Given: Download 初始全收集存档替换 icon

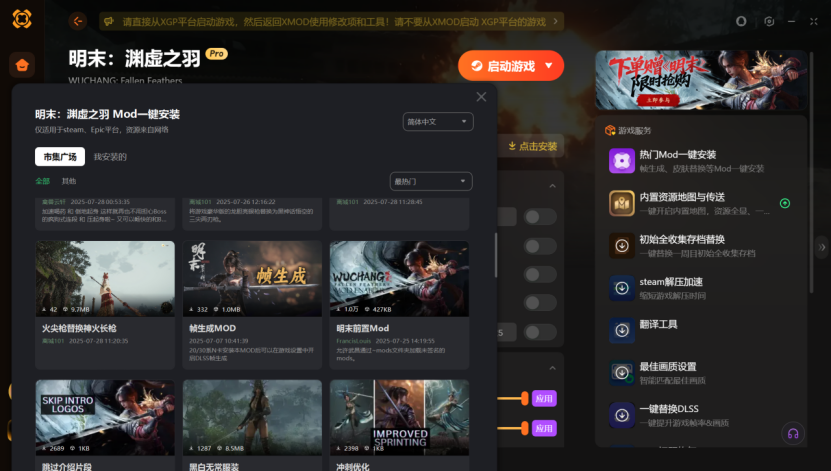Looking at the screenshot, I should [x=622, y=245].
